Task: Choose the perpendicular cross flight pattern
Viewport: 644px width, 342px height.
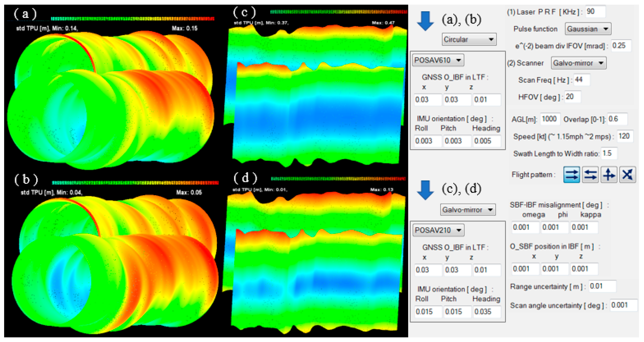Action: (x=609, y=174)
